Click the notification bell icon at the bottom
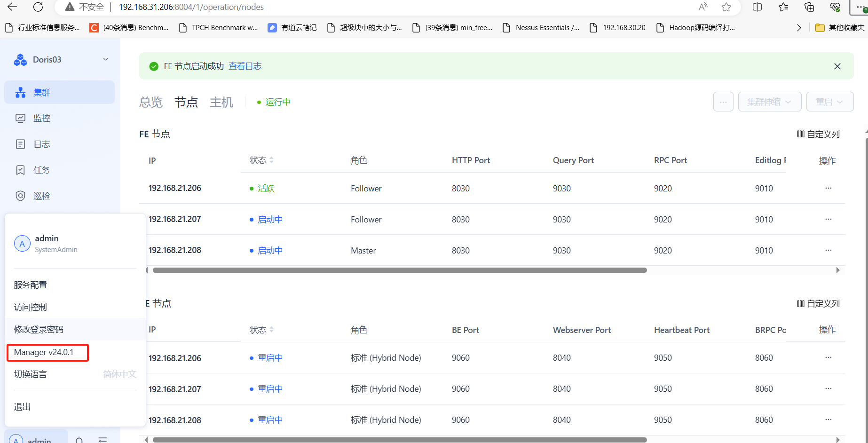Screen dimensions: 868x443 pos(79,440)
